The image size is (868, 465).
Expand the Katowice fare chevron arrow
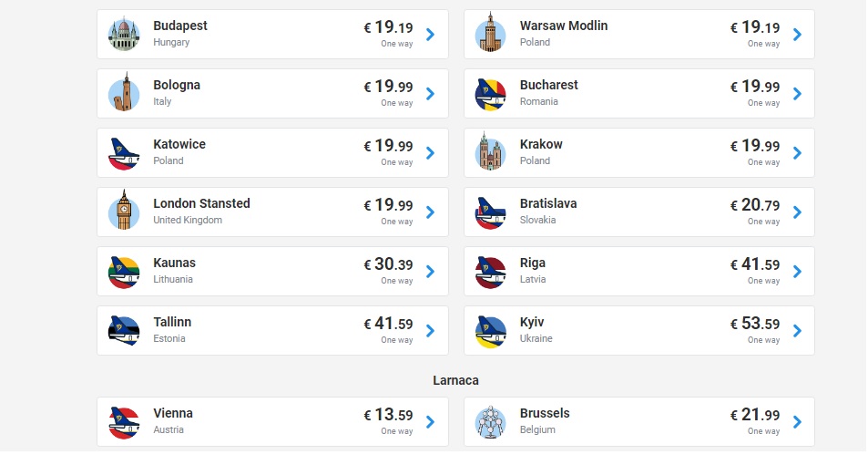(430, 153)
